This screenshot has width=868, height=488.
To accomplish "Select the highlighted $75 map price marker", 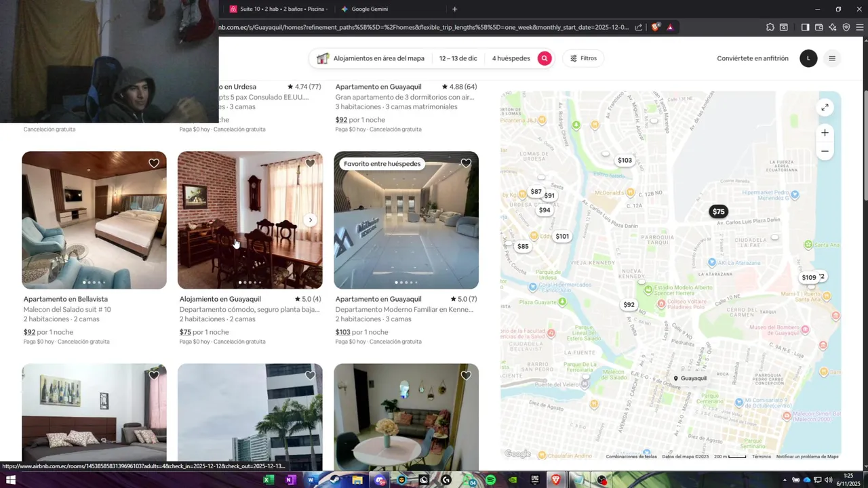I will (718, 211).
